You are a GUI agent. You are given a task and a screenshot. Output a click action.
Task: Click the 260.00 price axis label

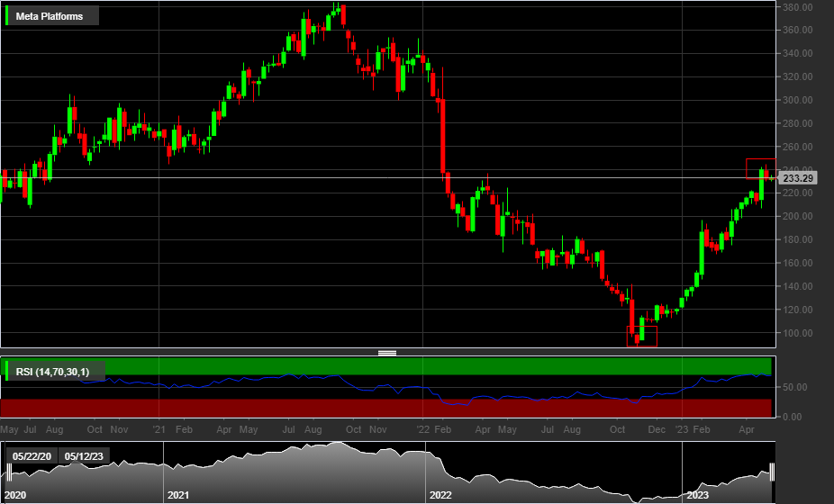click(x=797, y=146)
